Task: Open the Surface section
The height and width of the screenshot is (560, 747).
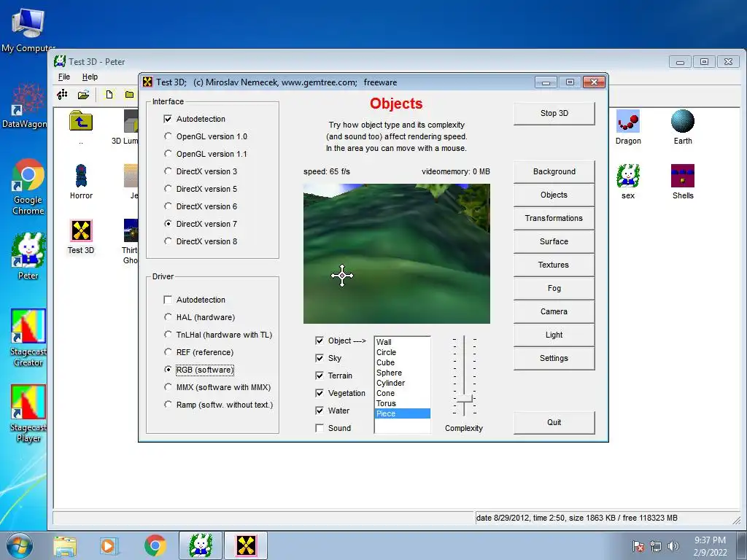Action: (x=554, y=241)
